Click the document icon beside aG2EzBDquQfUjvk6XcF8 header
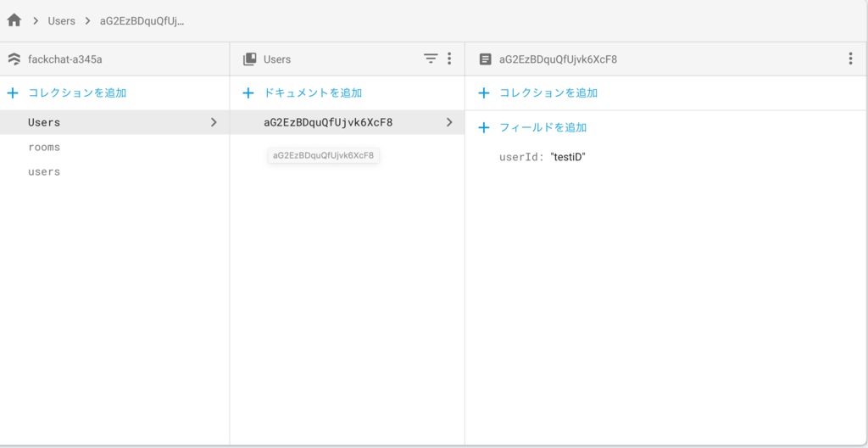The image size is (868, 448). (x=485, y=59)
